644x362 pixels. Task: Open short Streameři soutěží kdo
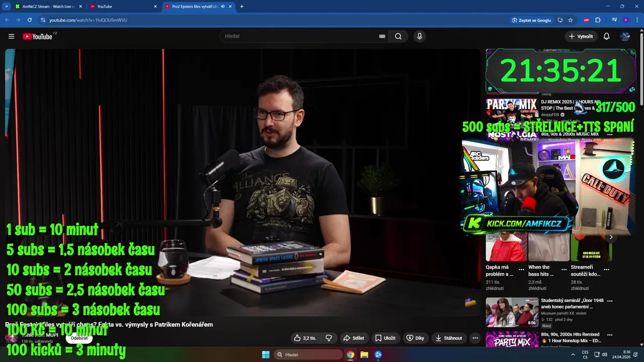click(x=586, y=270)
